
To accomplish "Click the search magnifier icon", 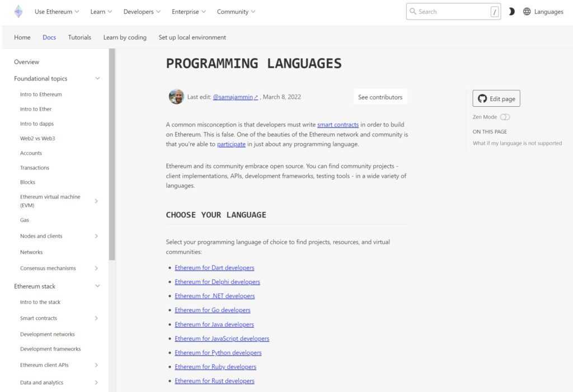I will pos(413,11).
